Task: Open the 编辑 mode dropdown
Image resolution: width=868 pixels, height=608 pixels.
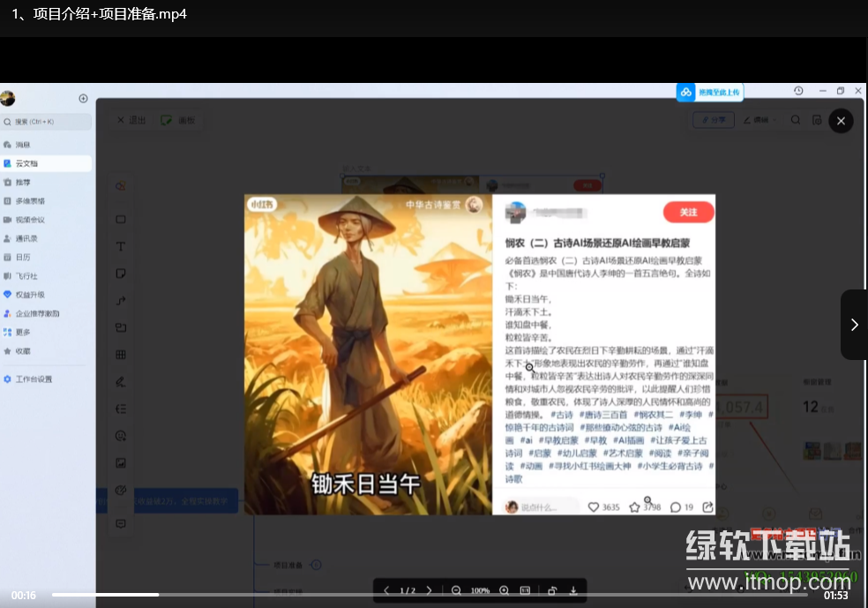Action: [x=756, y=120]
